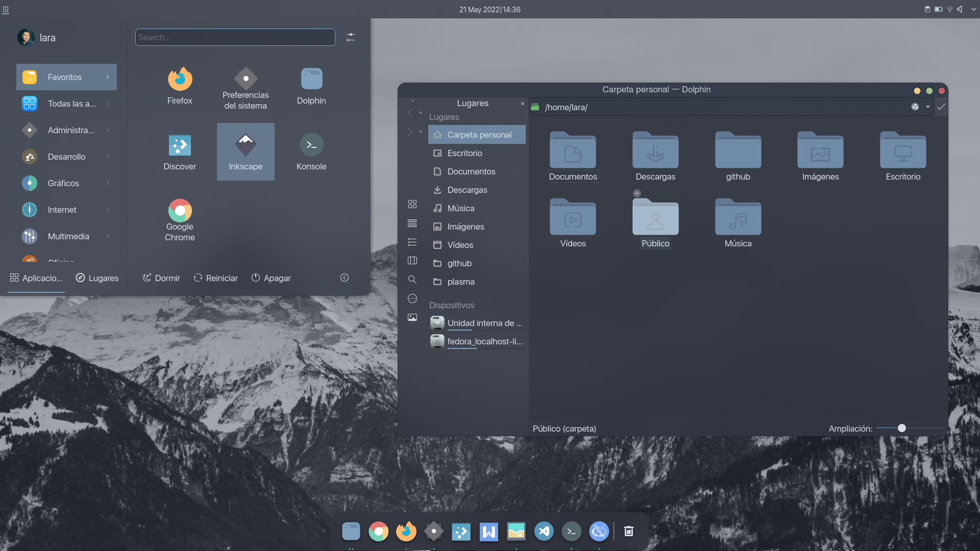Switch to the Lugares tab in launcher

(x=97, y=278)
